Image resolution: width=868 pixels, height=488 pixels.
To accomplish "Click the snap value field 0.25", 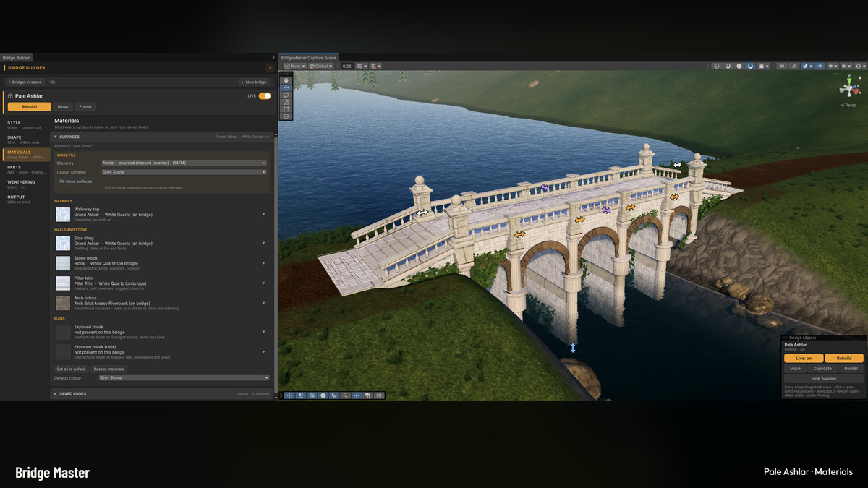I will click(x=347, y=66).
